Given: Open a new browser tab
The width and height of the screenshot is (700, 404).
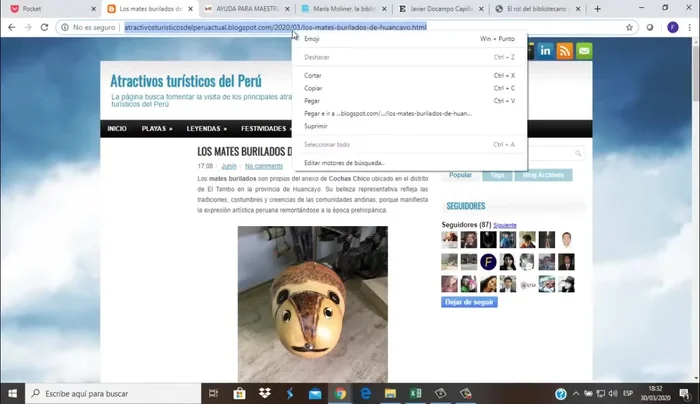Looking at the screenshot, I should tap(597, 8).
